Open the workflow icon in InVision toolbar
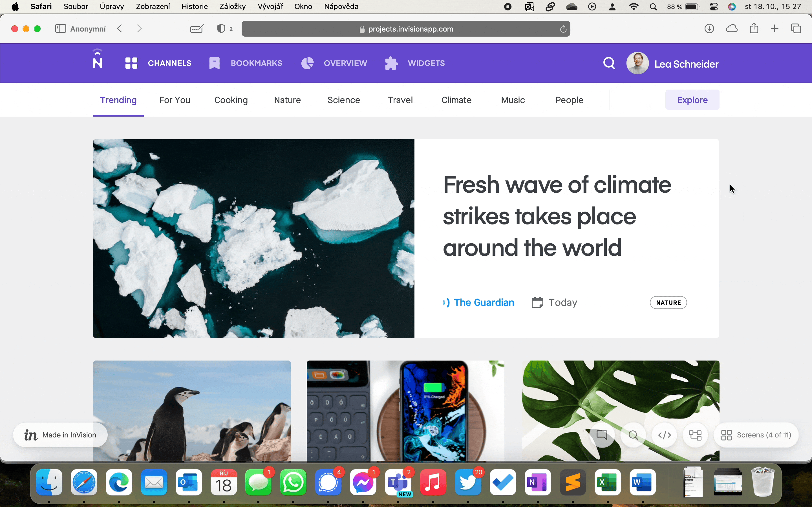Viewport: 812px width, 507px height. 695,435
